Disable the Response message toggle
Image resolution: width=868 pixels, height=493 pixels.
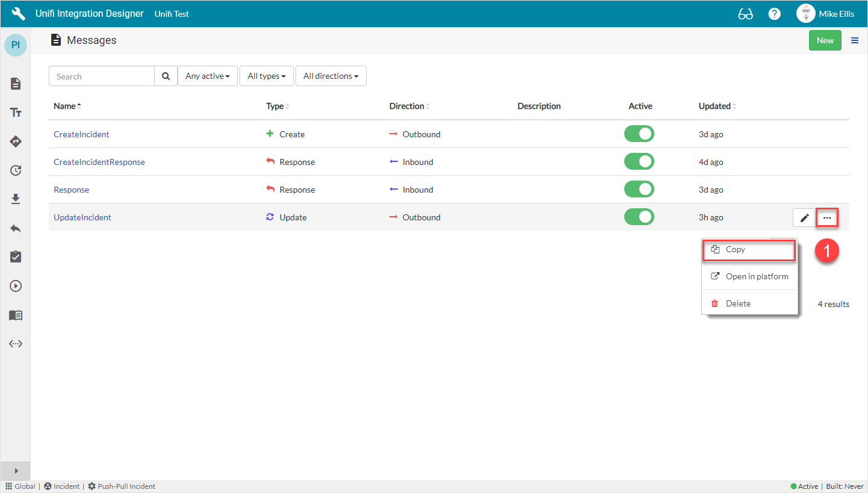coord(639,189)
